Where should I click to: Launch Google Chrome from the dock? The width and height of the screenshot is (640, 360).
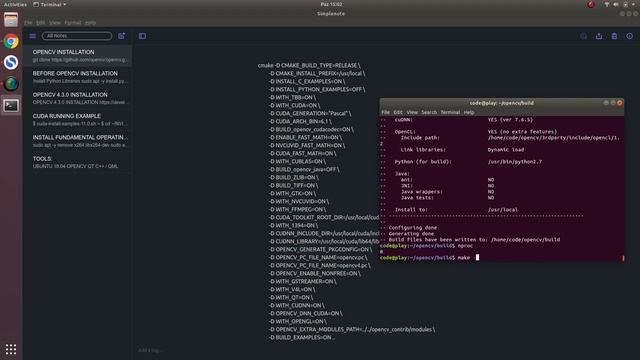11,42
